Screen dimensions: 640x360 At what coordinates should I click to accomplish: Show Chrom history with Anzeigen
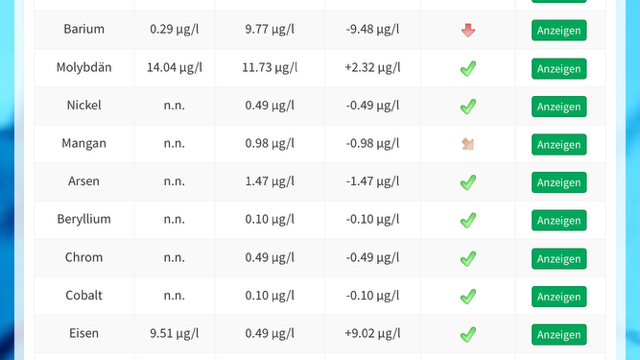coord(559,259)
